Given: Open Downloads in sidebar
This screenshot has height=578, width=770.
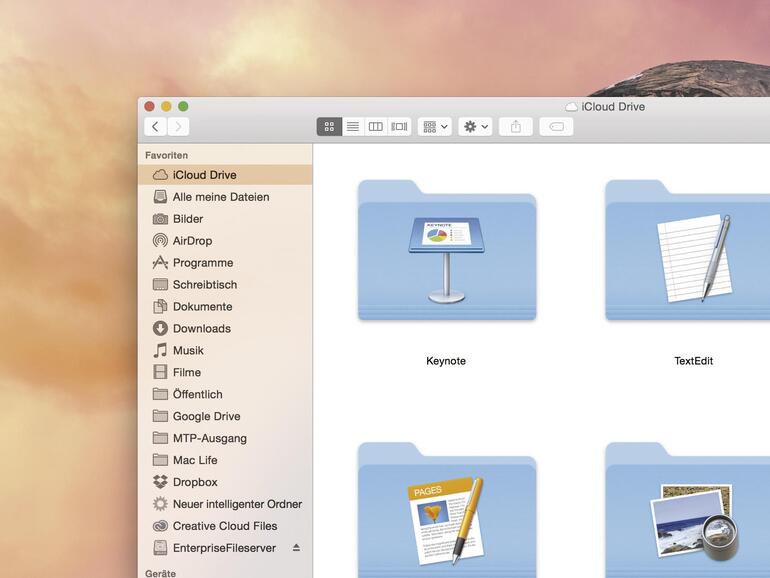Looking at the screenshot, I should 225,329.
